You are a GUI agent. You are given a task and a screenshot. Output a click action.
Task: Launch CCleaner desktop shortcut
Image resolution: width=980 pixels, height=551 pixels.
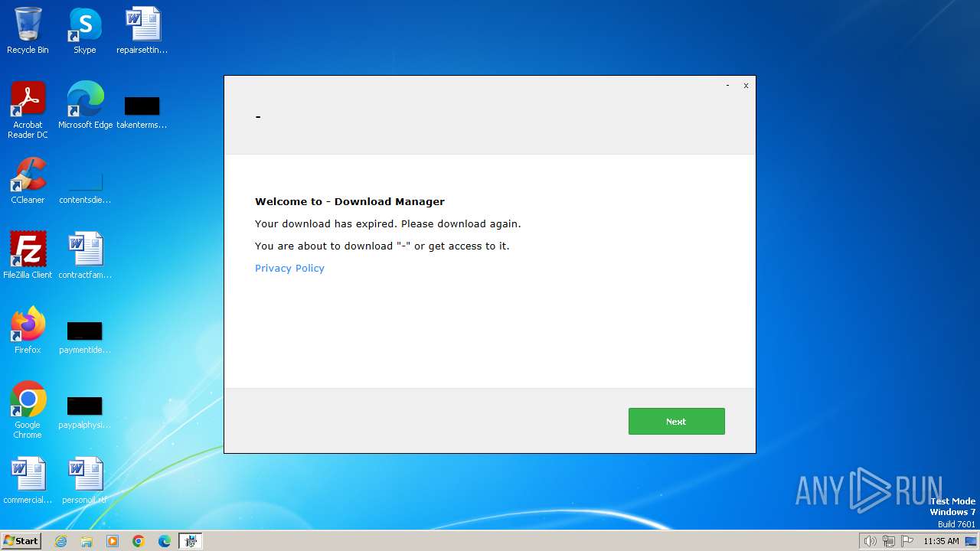[28, 181]
